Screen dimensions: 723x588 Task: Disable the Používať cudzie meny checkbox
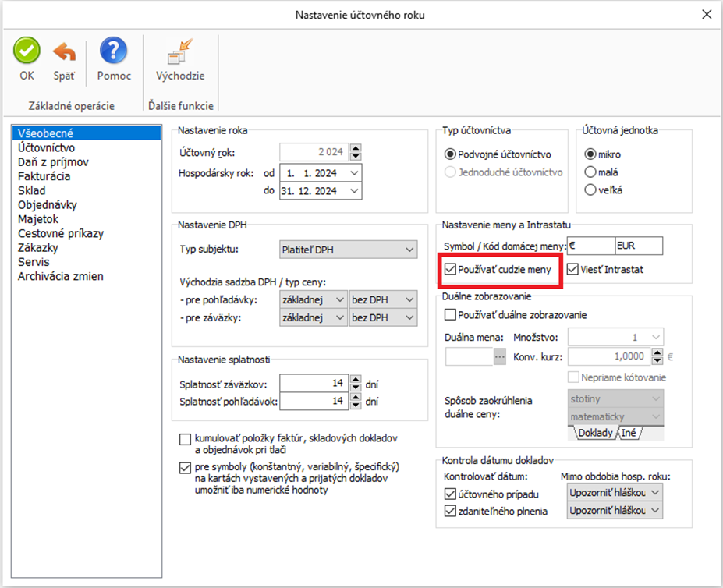pyautogui.click(x=450, y=270)
